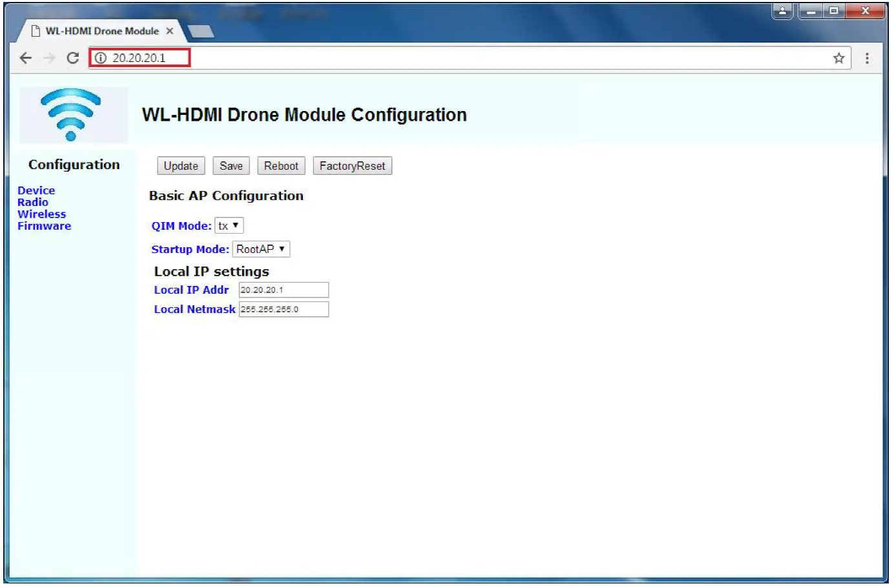
Task: Open the Radio configuration link
Action: pyautogui.click(x=33, y=203)
